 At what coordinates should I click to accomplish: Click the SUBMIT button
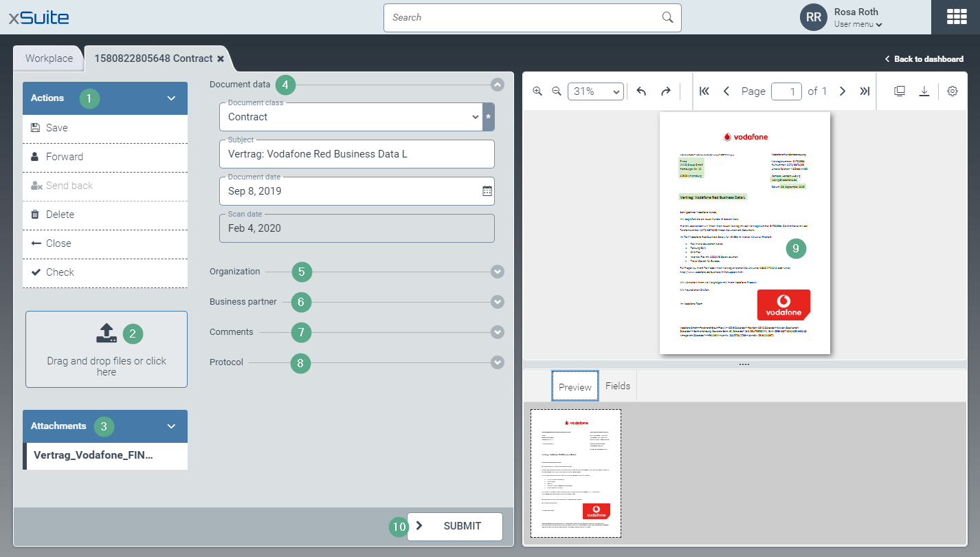(455, 526)
